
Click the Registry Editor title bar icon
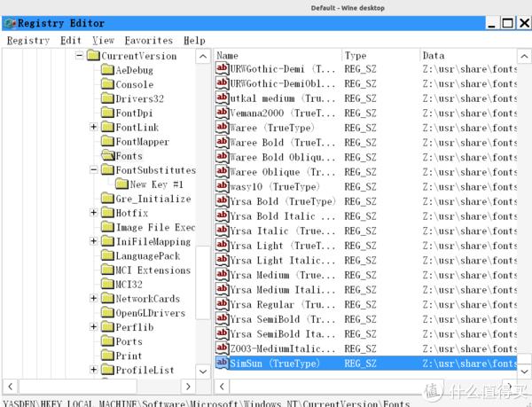[10, 23]
